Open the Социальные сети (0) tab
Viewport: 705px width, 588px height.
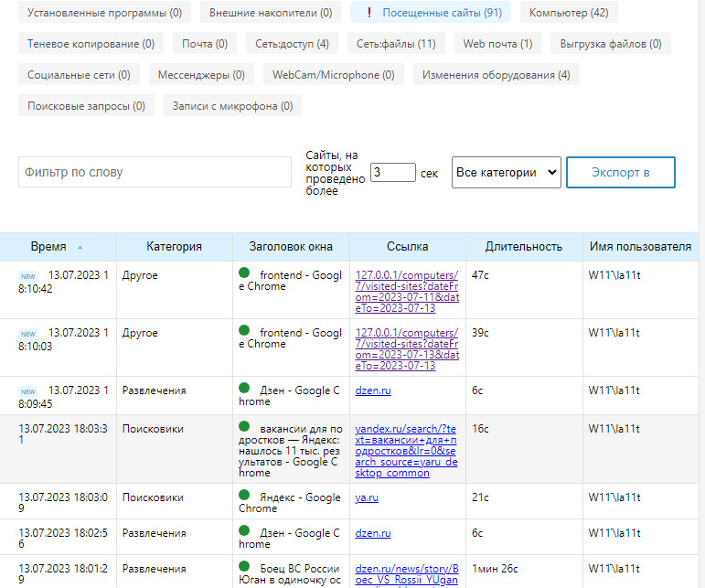point(79,75)
